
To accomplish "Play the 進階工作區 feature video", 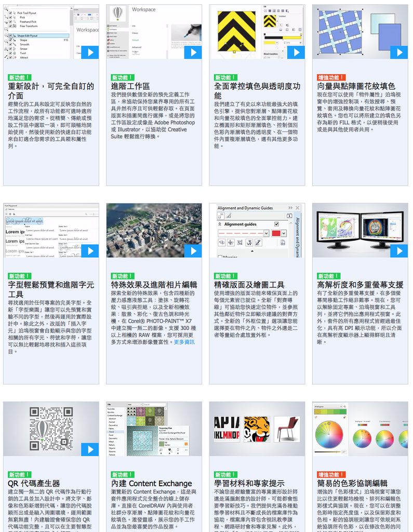I will 193,52.
